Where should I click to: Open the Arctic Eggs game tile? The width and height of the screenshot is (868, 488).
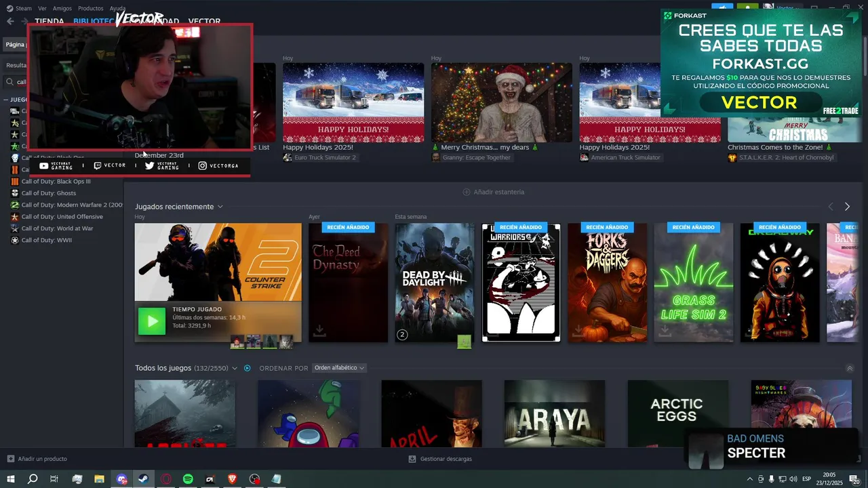[677, 413]
